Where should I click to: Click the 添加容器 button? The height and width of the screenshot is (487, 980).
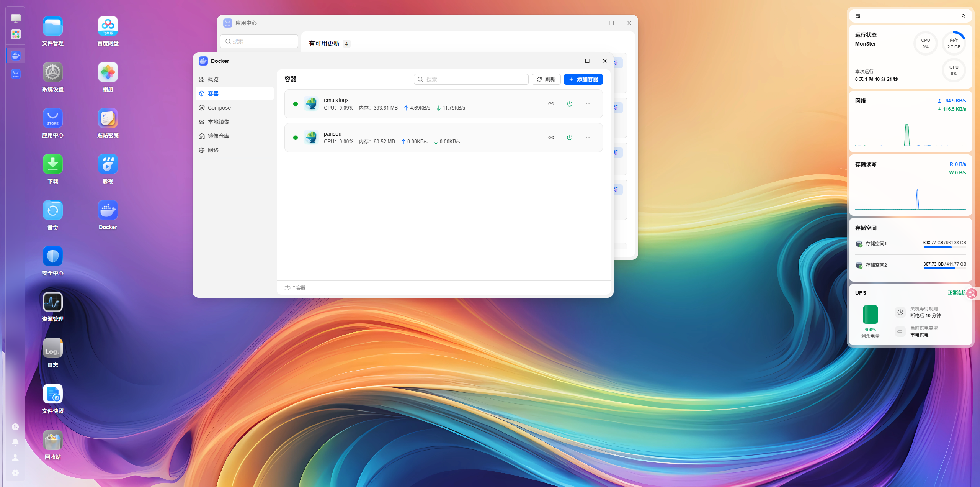coord(583,79)
